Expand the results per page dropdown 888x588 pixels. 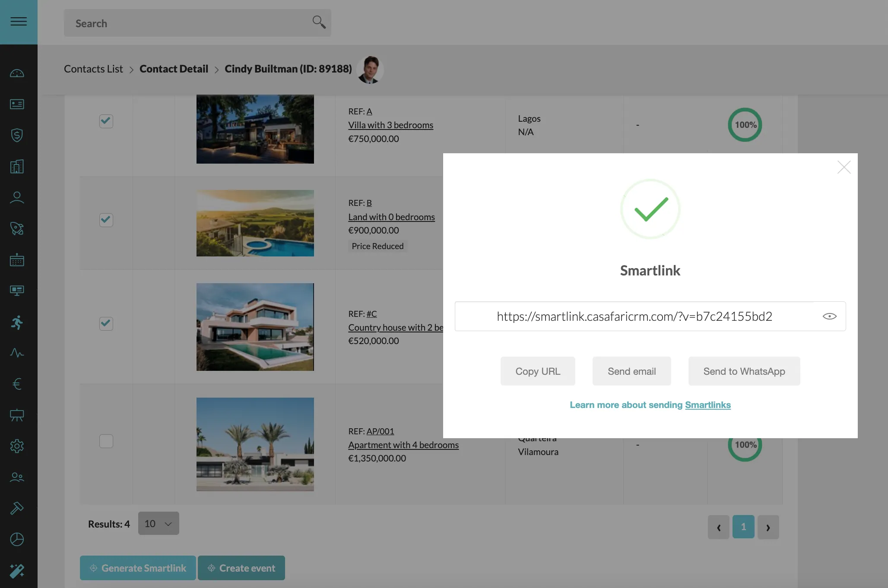point(159,523)
